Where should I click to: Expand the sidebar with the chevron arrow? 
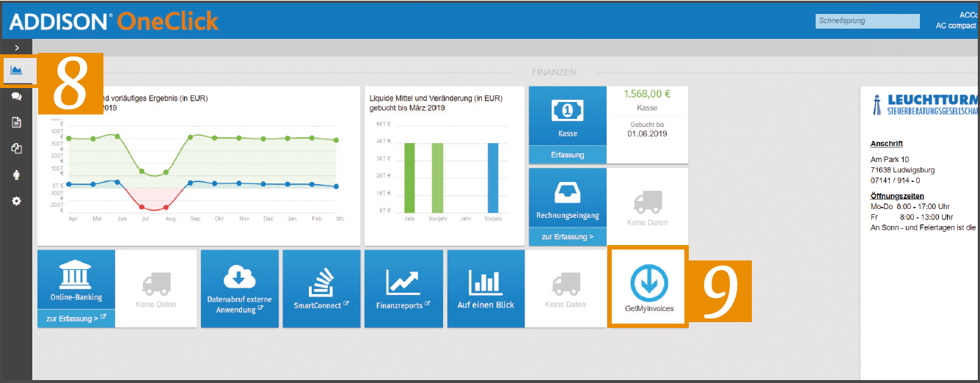[x=16, y=47]
